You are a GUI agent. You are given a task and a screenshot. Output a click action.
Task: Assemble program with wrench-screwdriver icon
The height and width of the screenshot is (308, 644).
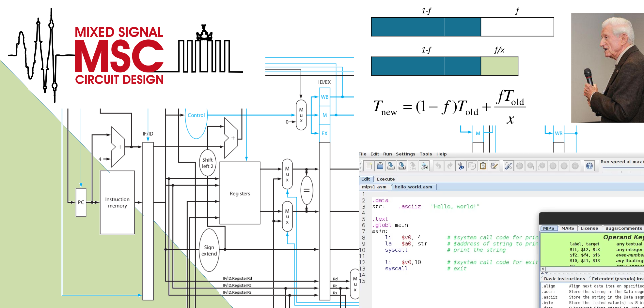508,166
